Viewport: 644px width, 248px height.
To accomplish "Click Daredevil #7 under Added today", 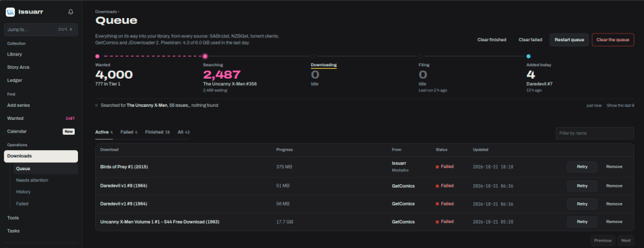I will [x=540, y=84].
